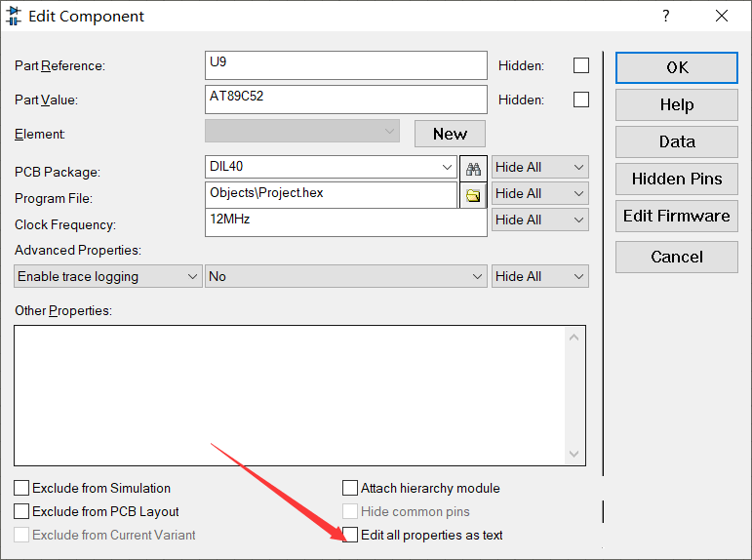This screenshot has height=560, width=752.
Task: Toggle Hidden checkbox for Part Value
Action: [581, 100]
